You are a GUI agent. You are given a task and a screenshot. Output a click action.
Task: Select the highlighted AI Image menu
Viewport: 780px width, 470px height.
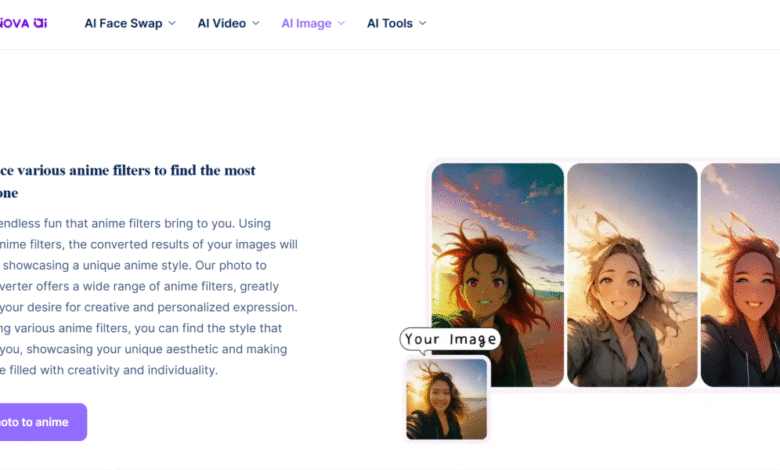pyautogui.click(x=306, y=23)
